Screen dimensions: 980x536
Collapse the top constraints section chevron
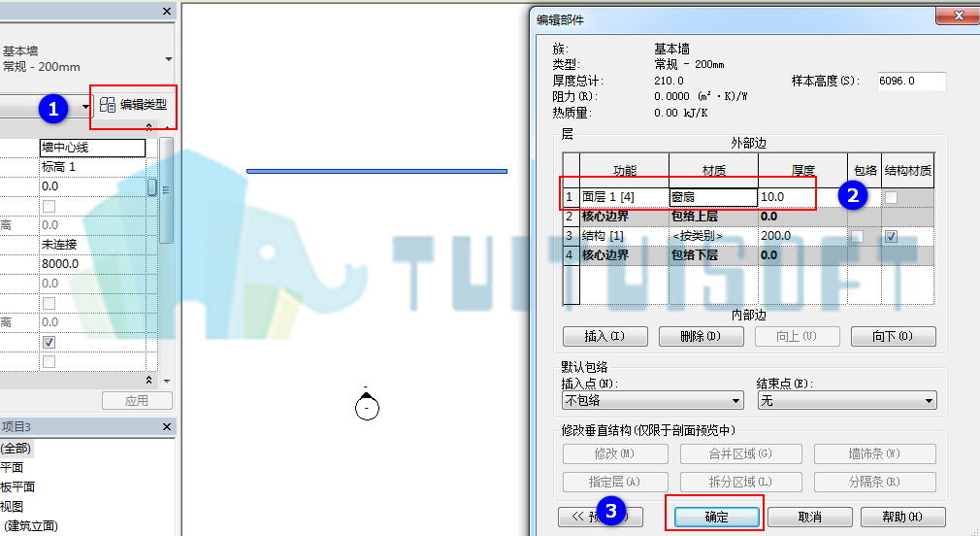[x=148, y=127]
